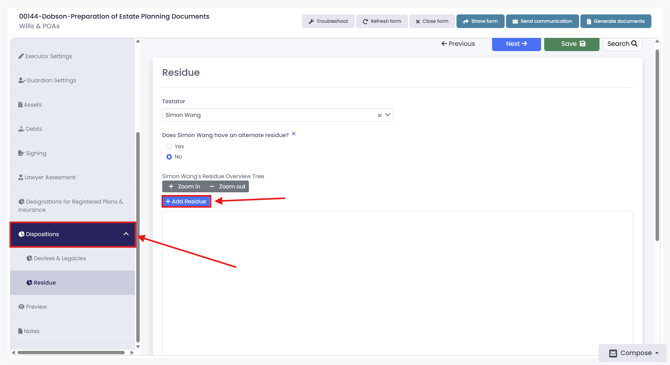Click the Troubleshoot button
Screen dimensions: 670x365
(x=328, y=21)
